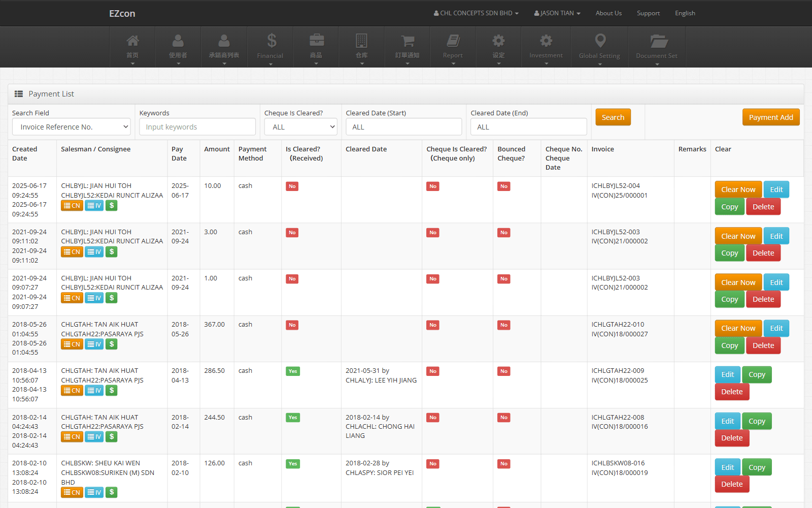Click Delete for the 367.00 payment
Viewport: 812px width, 508px height.
(x=763, y=345)
